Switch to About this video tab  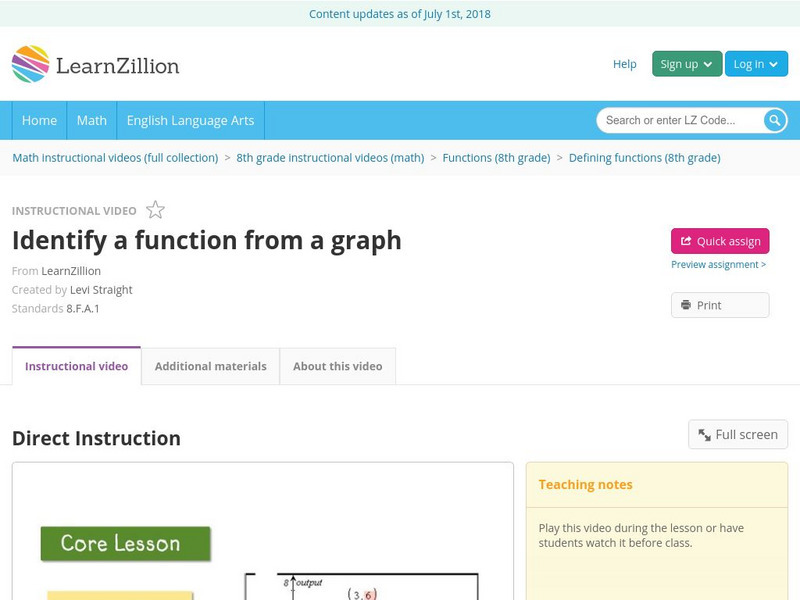tap(337, 366)
